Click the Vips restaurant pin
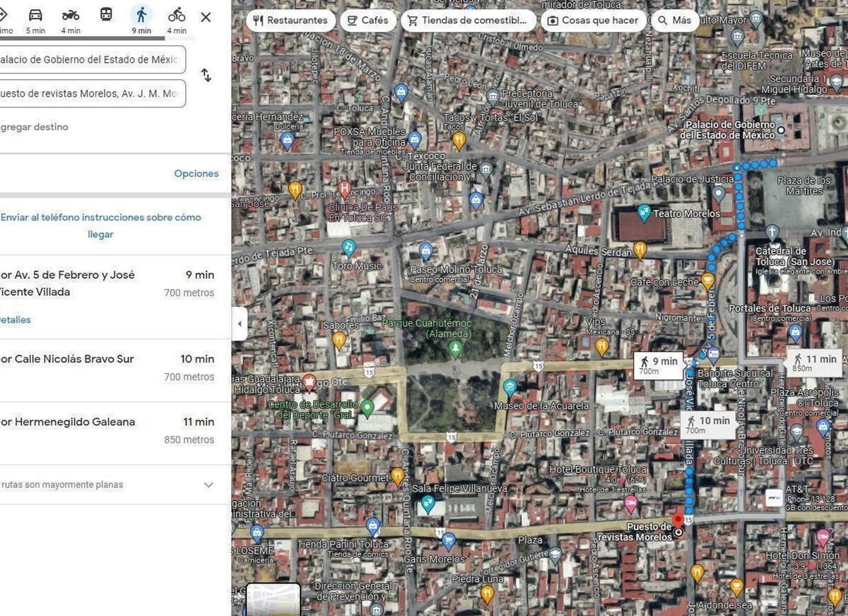Image resolution: width=848 pixels, height=616 pixels. (x=601, y=346)
